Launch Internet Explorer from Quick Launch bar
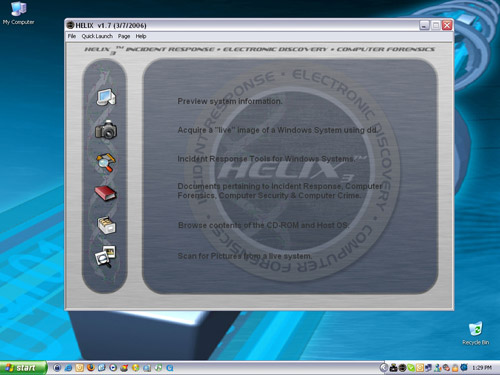The height and width of the screenshot is (375, 500). pos(68,368)
